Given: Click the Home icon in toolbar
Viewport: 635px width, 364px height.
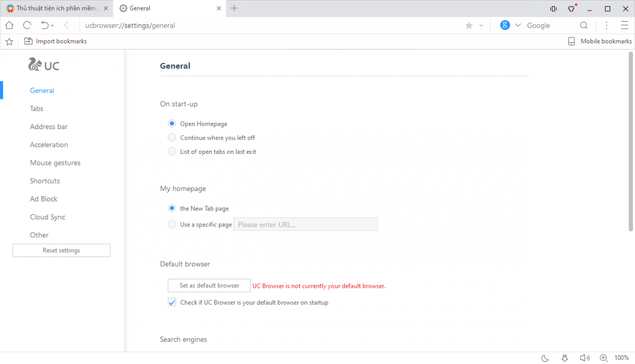Looking at the screenshot, I should pos(9,25).
